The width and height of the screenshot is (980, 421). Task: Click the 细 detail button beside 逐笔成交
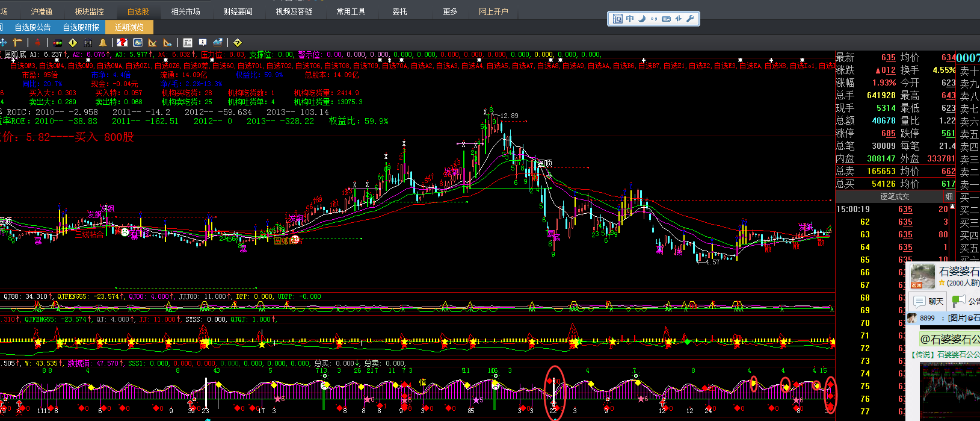pos(949,196)
